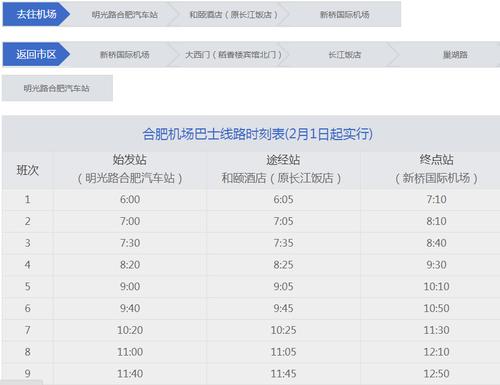The height and width of the screenshot is (385, 500).
Task: Click 巢湖路 stop in 返回市区 route
Action: pos(455,55)
